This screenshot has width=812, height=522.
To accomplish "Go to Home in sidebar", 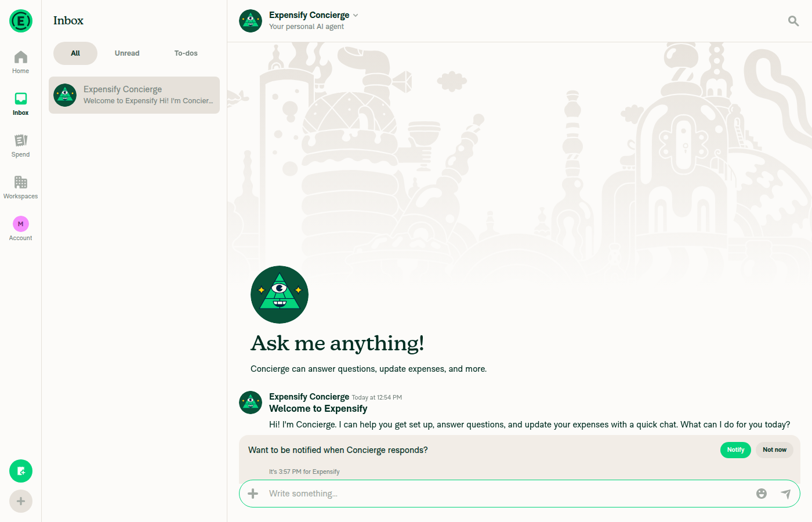I will click(21, 63).
